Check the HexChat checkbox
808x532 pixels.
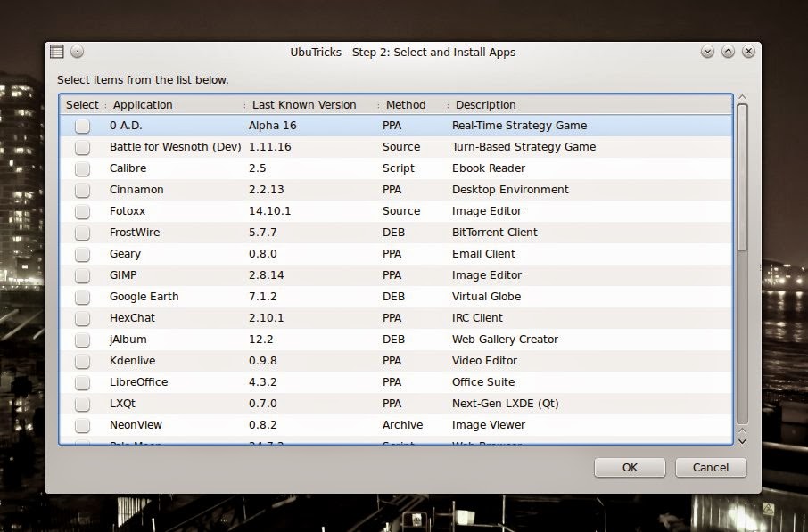[x=82, y=318]
